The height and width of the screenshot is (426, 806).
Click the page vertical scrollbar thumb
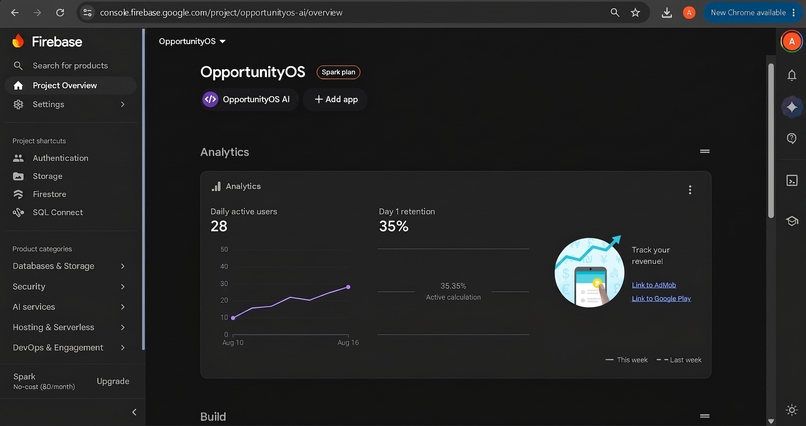(x=771, y=141)
